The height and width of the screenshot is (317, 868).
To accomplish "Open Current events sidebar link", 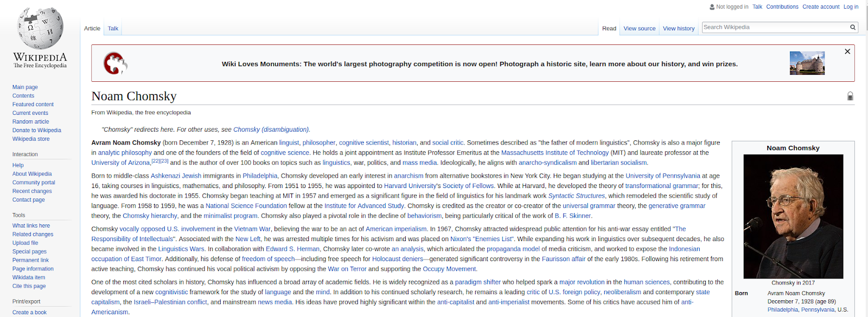I will point(30,113).
